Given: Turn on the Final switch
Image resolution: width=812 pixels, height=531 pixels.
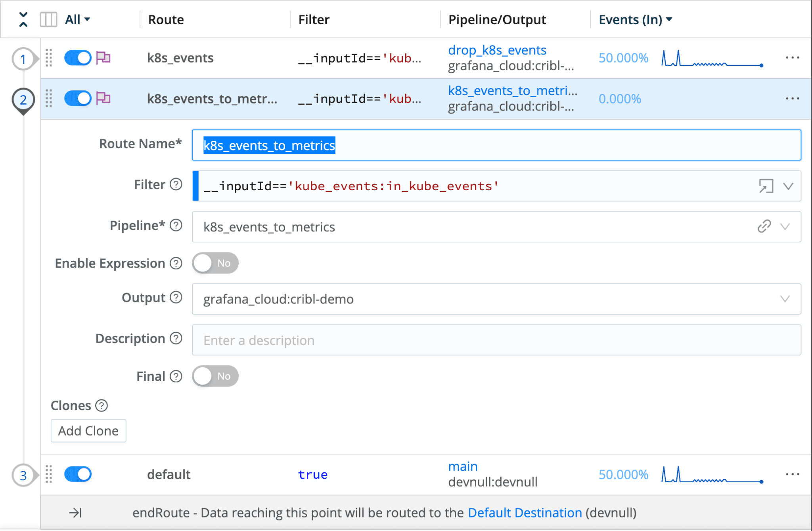Looking at the screenshot, I should [215, 376].
